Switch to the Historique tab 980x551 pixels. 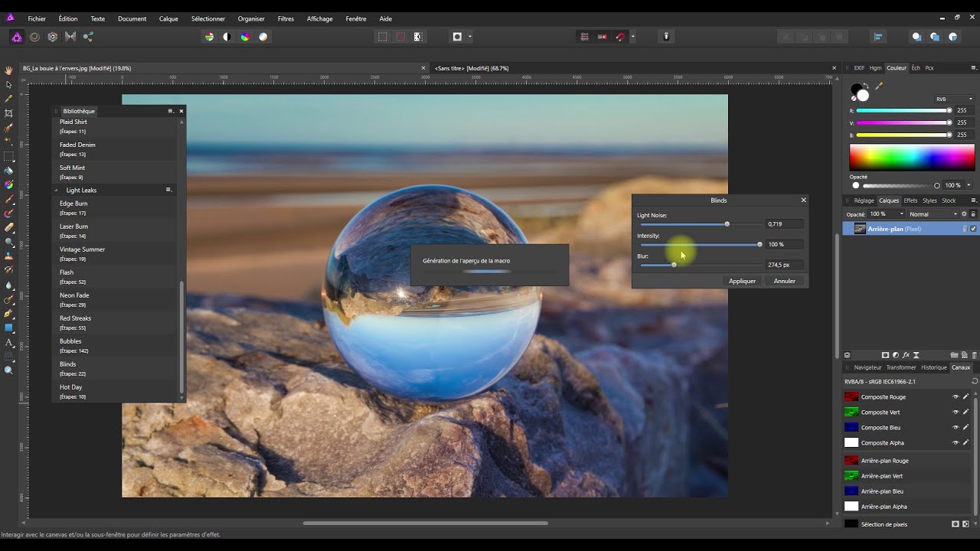(934, 367)
